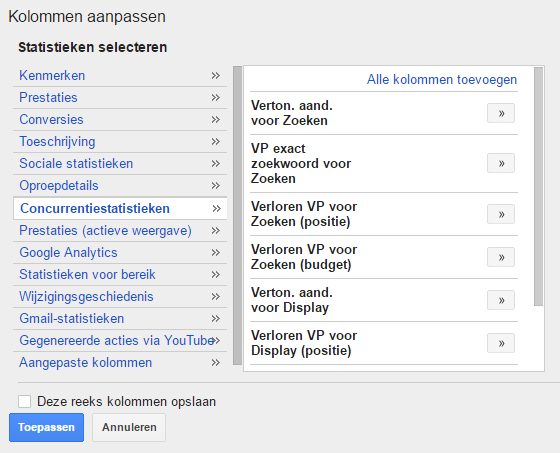The image size is (560, 453).
Task: Add Verloren VP voor Display (positie) column
Action: point(501,343)
